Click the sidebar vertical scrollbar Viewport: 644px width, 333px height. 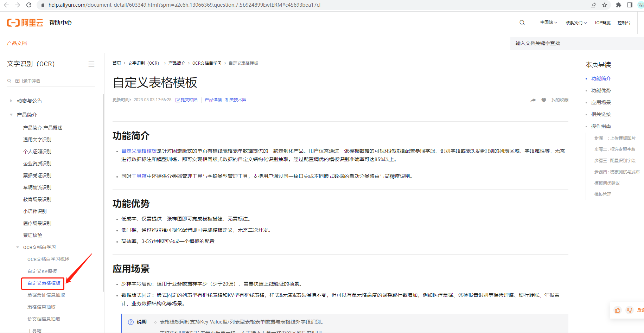(x=103, y=193)
